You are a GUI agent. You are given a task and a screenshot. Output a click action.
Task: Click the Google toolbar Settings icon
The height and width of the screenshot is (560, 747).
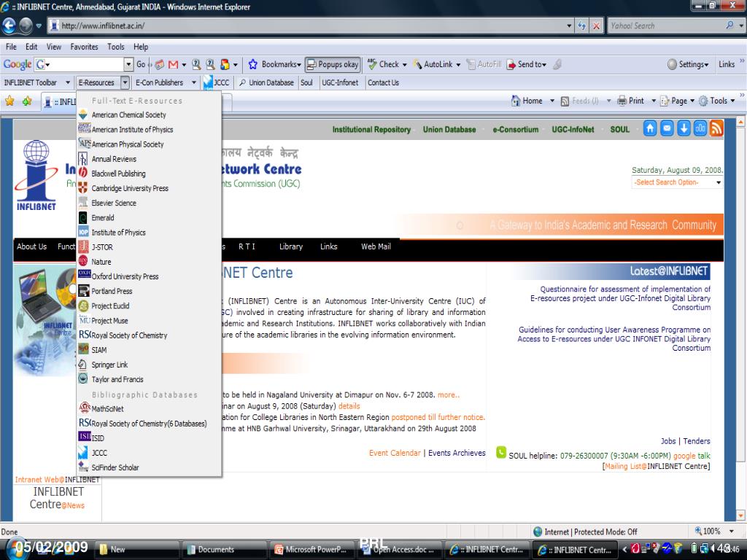coord(672,64)
